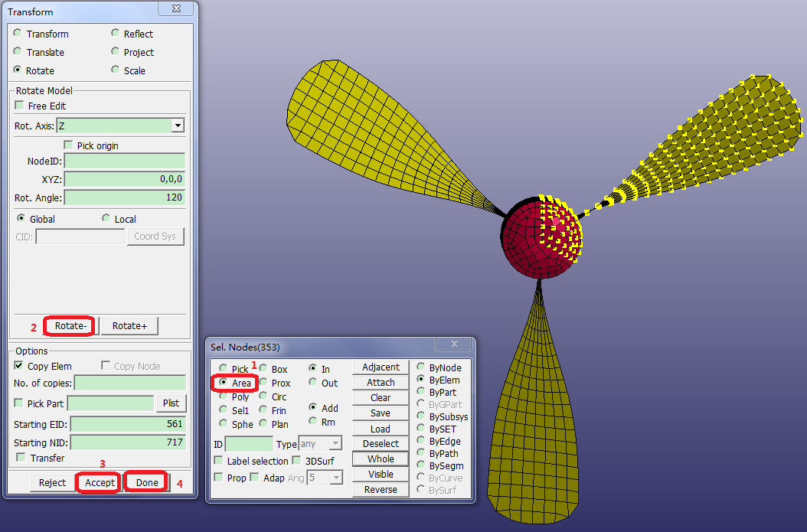Check the Pick origin option
The image size is (807, 532).
(x=69, y=145)
